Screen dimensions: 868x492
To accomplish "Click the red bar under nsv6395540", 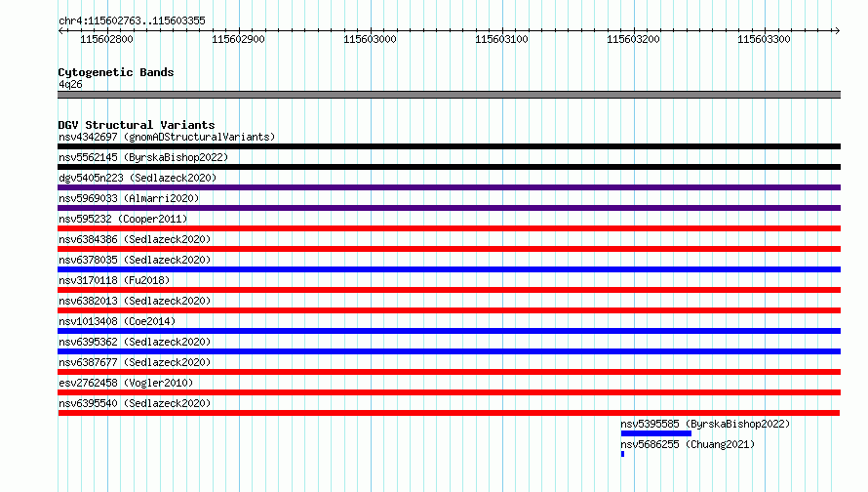I will (x=449, y=413).
